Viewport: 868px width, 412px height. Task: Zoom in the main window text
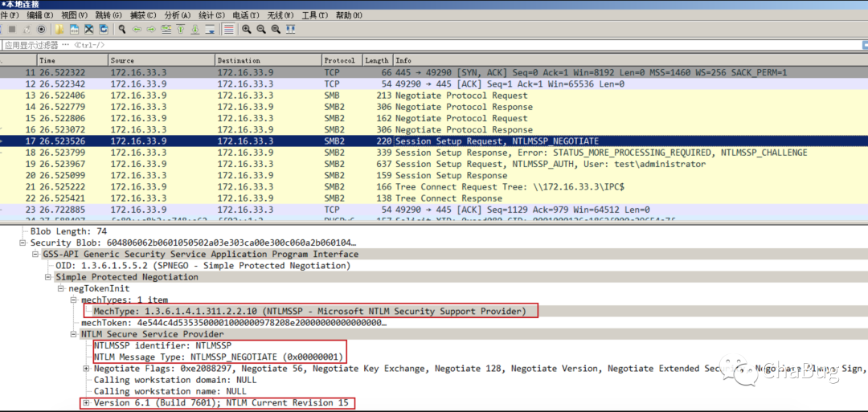[x=247, y=29]
